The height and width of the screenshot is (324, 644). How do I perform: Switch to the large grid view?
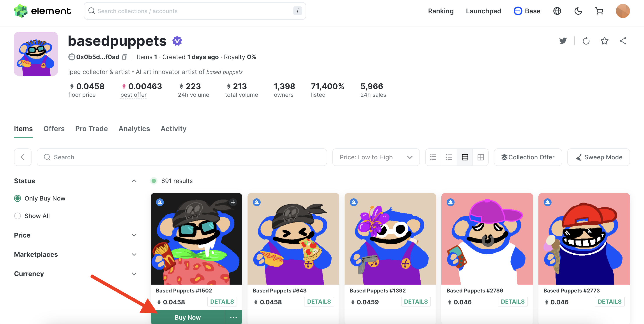tap(481, 157)
